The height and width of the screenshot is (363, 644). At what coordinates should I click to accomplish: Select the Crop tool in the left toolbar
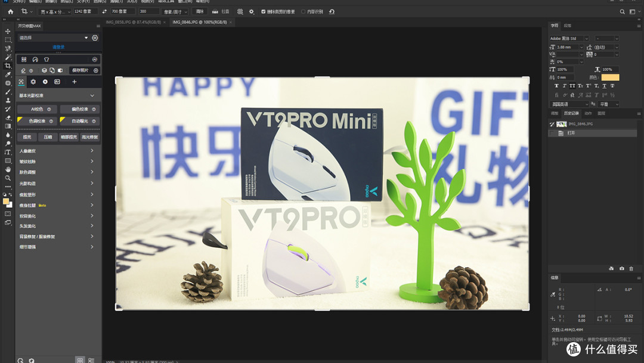[8, 66]
